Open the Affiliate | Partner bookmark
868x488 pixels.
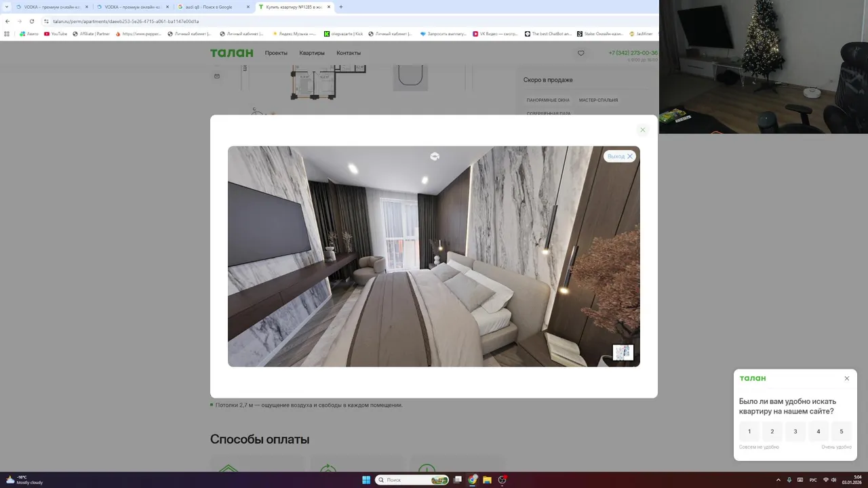pyautogui.click(x=91, y=33)
